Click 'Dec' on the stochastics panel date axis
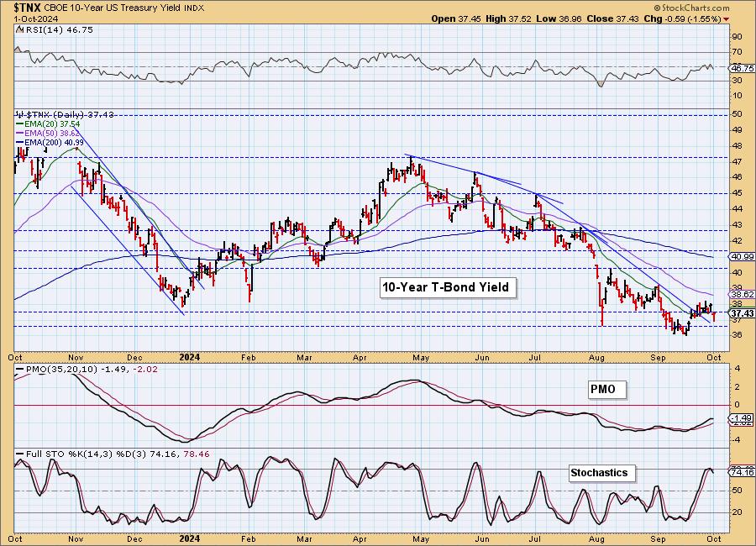The width and height of the screenshot is (756, 546). point(135,538)
